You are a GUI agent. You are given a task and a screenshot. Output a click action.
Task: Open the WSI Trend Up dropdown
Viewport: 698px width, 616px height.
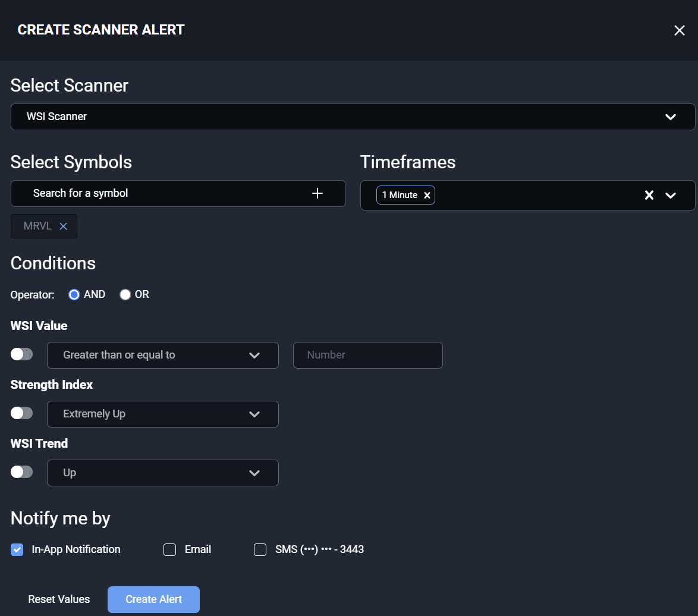pos(163,473)
